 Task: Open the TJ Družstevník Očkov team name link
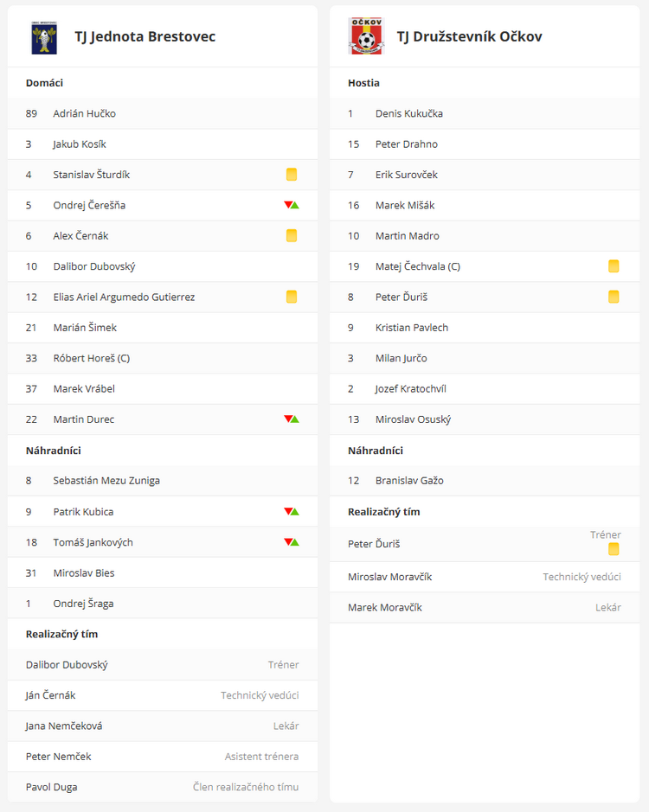469,36
